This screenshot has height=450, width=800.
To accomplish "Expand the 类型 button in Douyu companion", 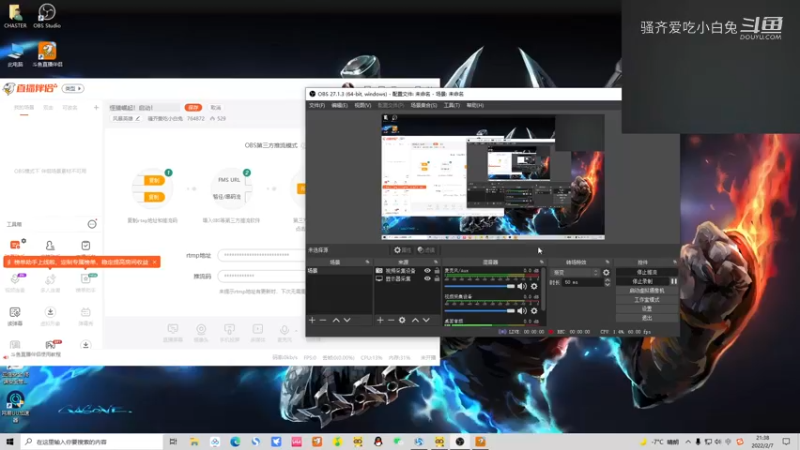I will click(73, 88).
